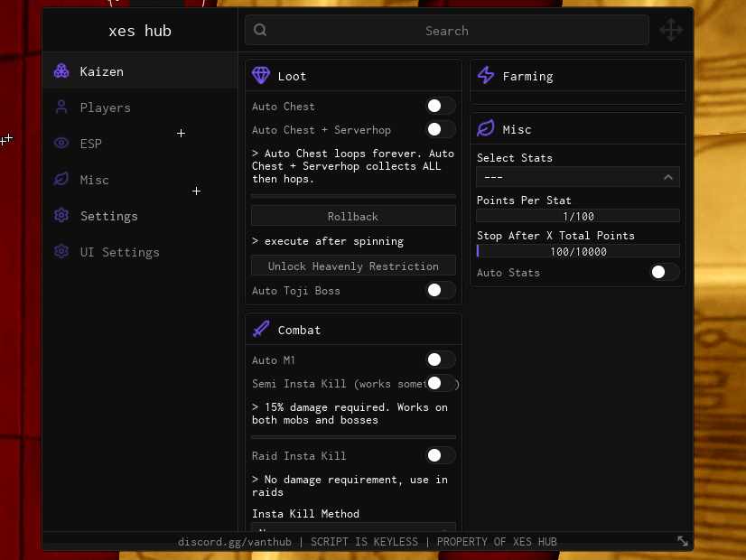
Task: Click 'Stop After X Total Points' label
Action: tap(555, 236)
